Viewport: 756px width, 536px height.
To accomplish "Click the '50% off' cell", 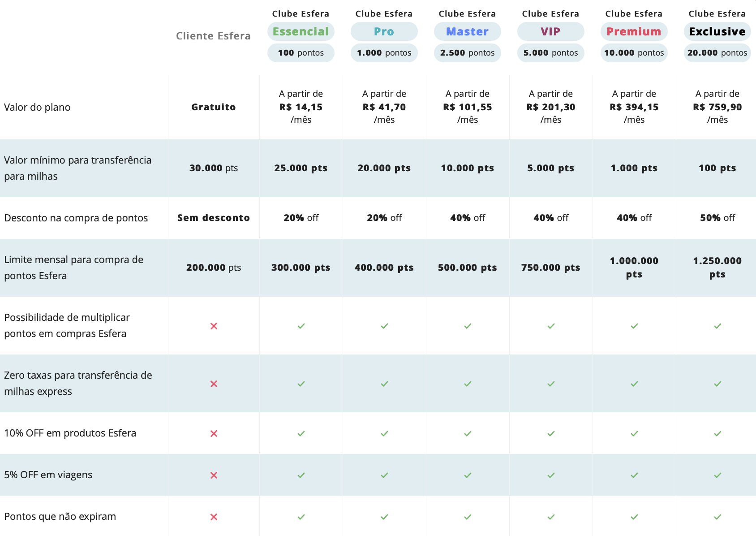I will coord(717,218).
